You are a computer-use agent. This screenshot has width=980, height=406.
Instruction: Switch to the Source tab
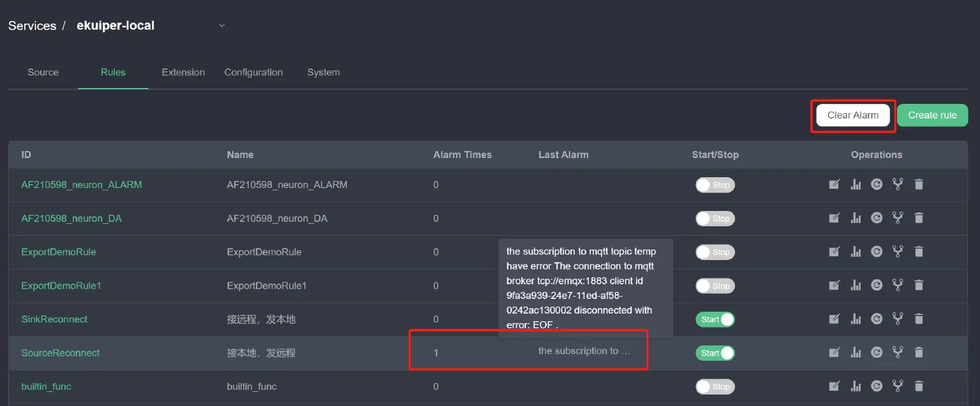[x=43, y=73]
